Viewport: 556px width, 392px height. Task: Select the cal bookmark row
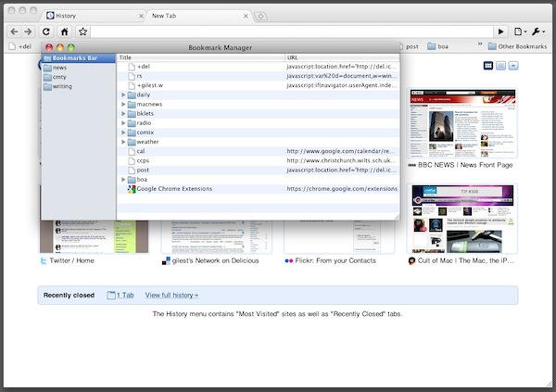[x=259, y=151]
